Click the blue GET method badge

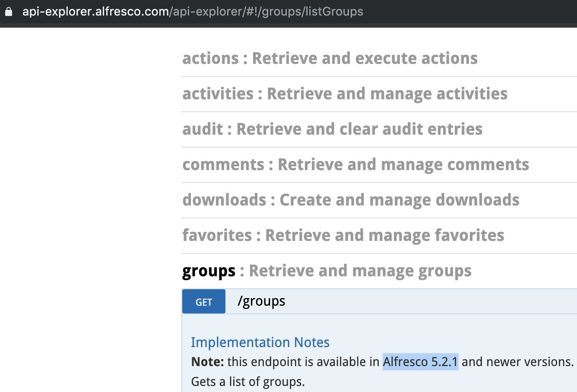pos(203,301)
